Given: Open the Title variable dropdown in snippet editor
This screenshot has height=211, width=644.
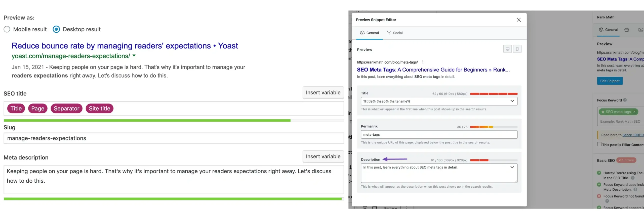Looking at the screenshot, I should pos(512,101).
